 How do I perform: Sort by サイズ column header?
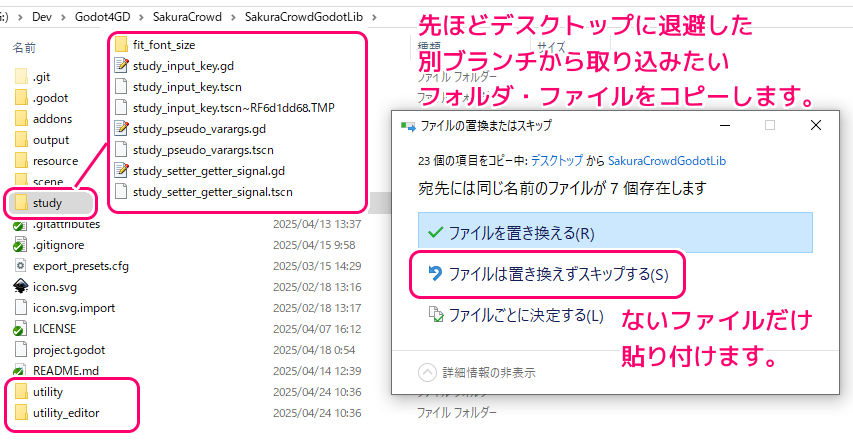pos(551,47)
